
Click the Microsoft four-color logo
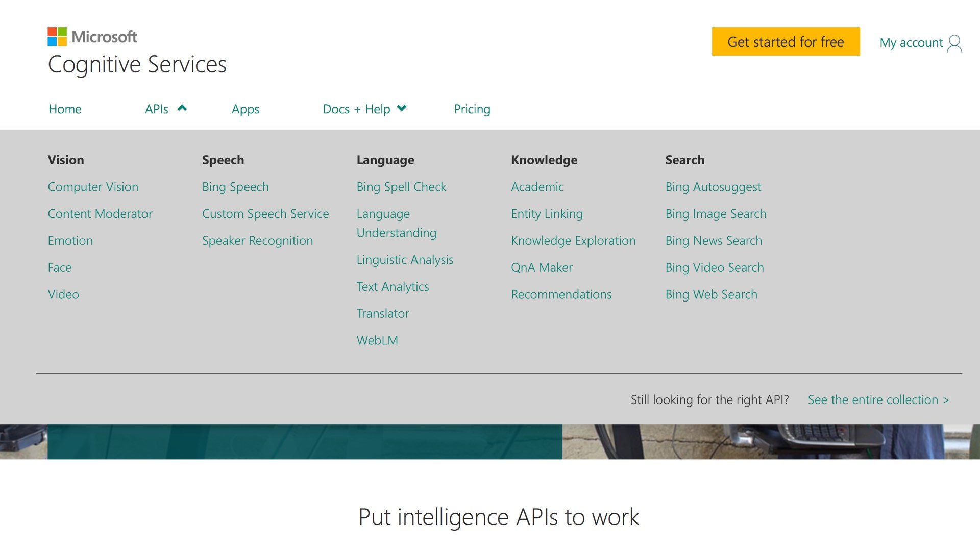tap(57, 37)
